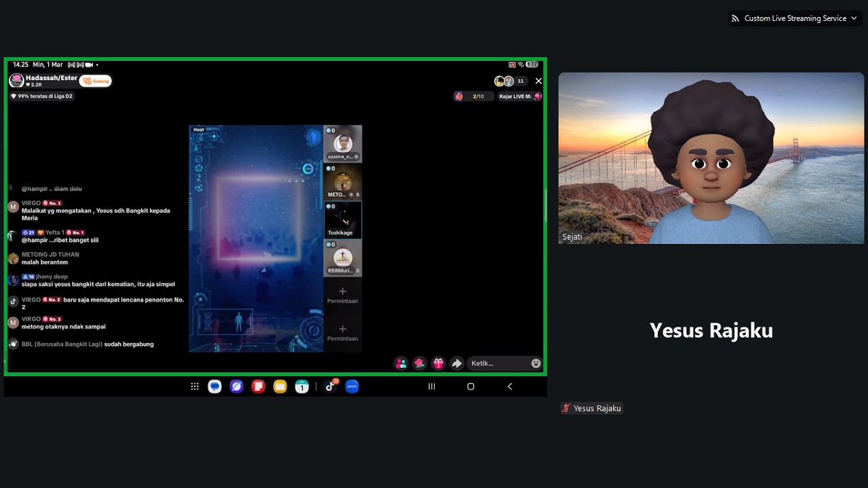
Task: Open the Zoom app in taskbar
Action: coord(352,386)
